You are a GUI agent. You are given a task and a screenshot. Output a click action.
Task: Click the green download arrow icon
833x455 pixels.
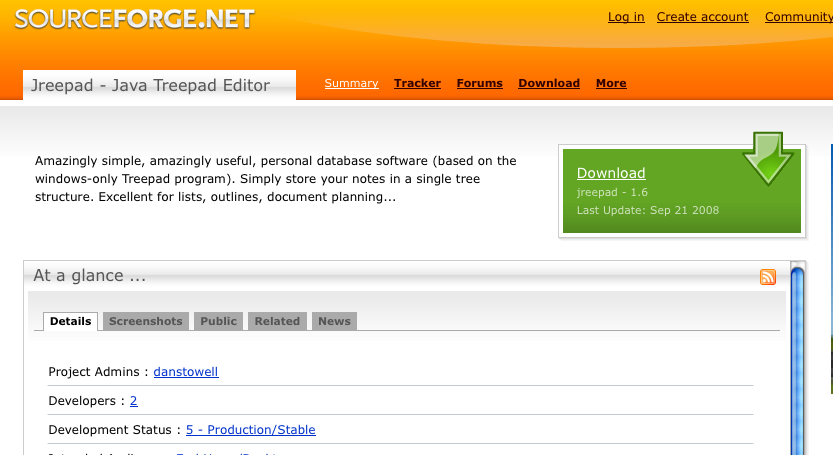768,158
